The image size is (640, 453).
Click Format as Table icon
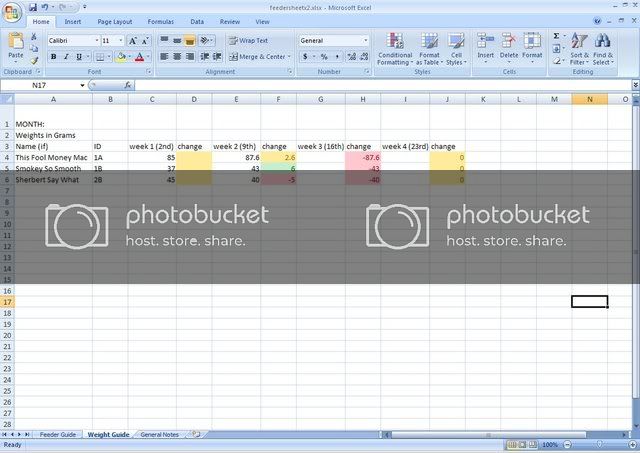pos(429,48)
